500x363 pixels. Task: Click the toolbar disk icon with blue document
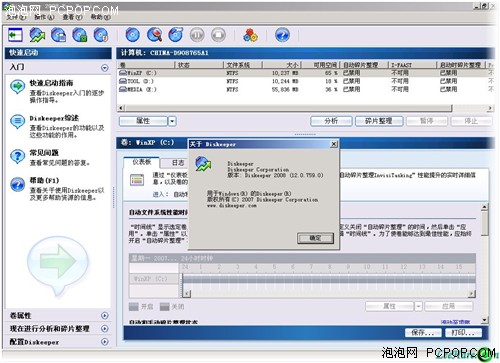pyautogui.click(x=59, y=35)
